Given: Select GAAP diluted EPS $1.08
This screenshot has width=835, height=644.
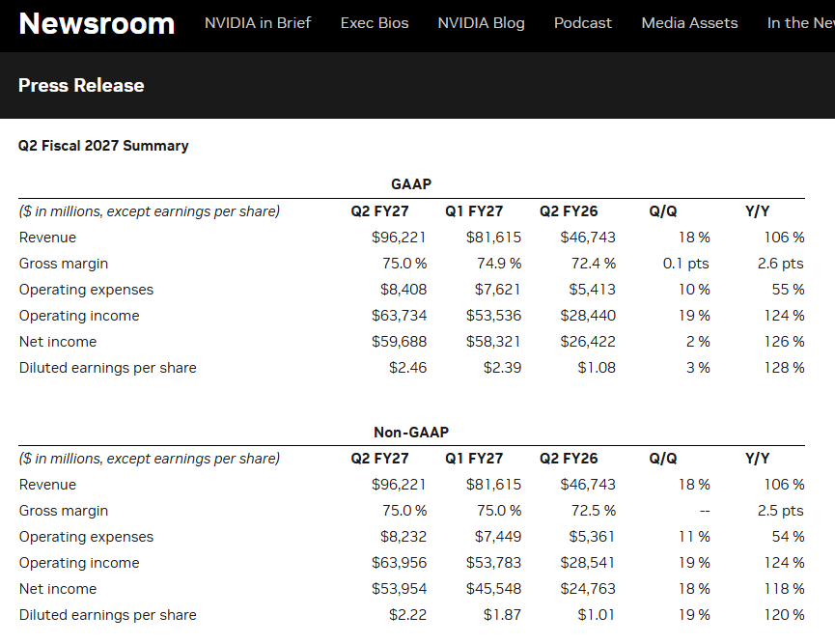Looking at the screenshot, I should click(597, 368).
